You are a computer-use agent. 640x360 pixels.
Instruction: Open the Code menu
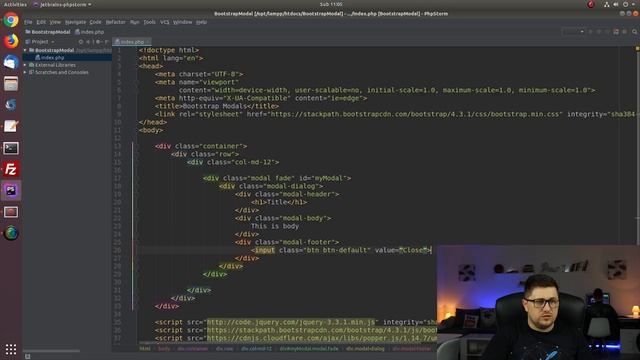point(96,22)
